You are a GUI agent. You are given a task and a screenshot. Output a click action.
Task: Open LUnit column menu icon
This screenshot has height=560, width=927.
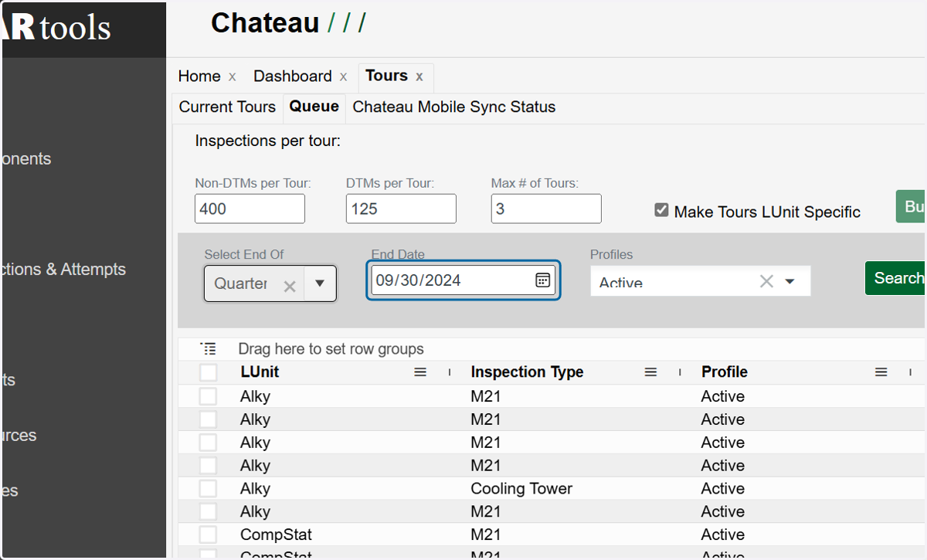click(x=420, y=372)
